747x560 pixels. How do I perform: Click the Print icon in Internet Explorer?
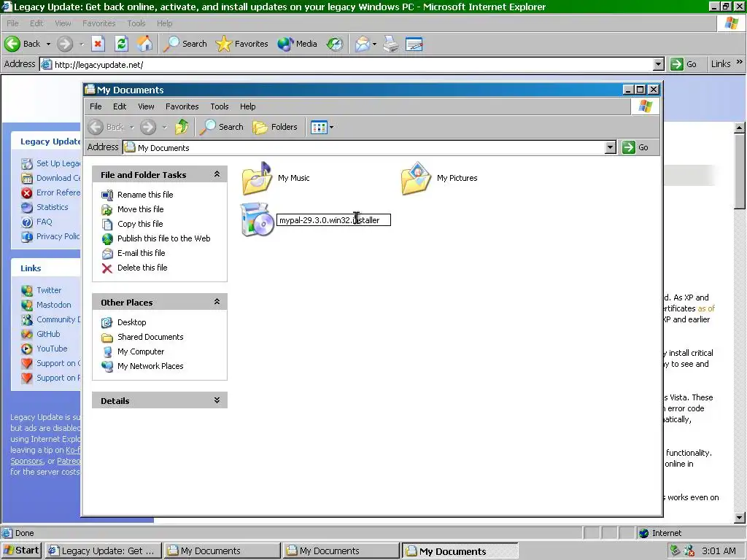point(391,44)
